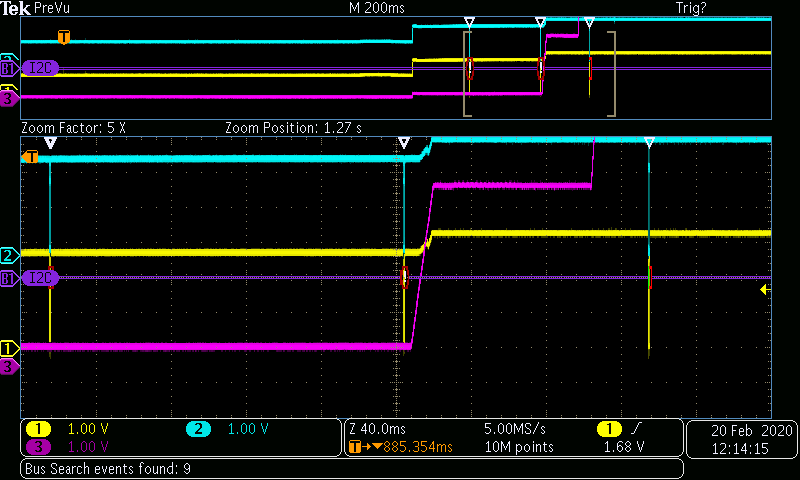Click the orange T trigger indicator in zoom window

[30, 157]
